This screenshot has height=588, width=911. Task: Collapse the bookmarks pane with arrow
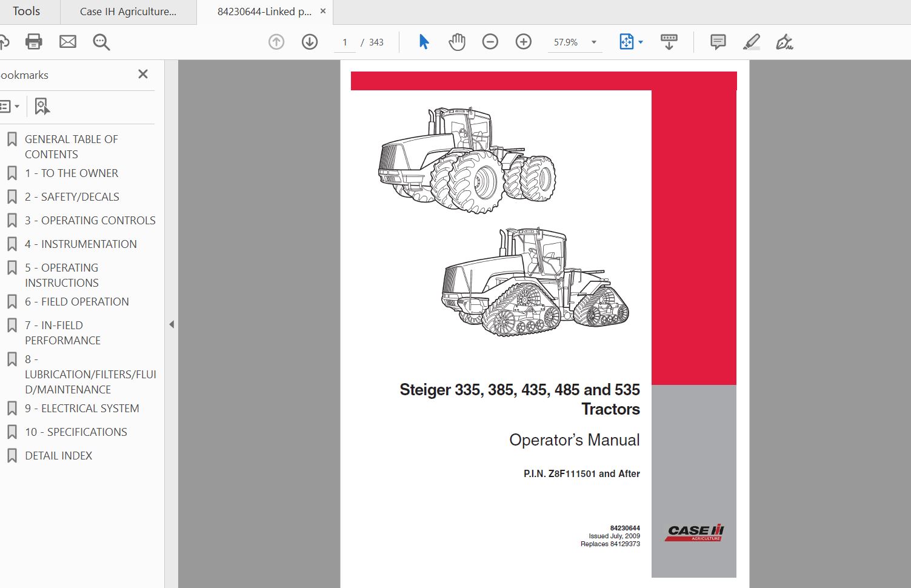pyautogui.click(x=172, y=324)
